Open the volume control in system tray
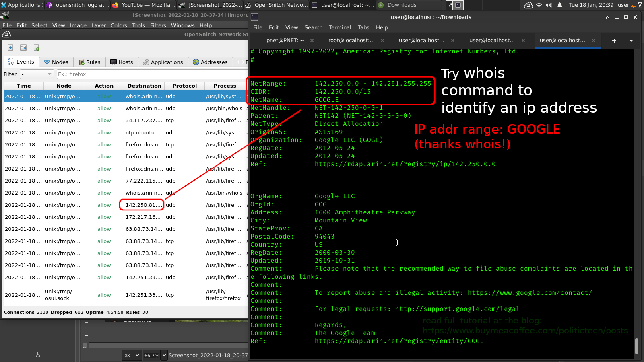 (549, 5)
